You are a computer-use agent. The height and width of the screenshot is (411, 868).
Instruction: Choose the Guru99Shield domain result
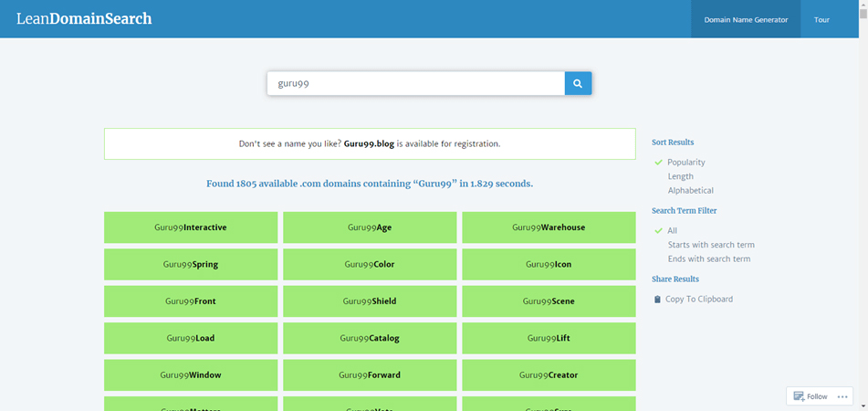(370, 301)
